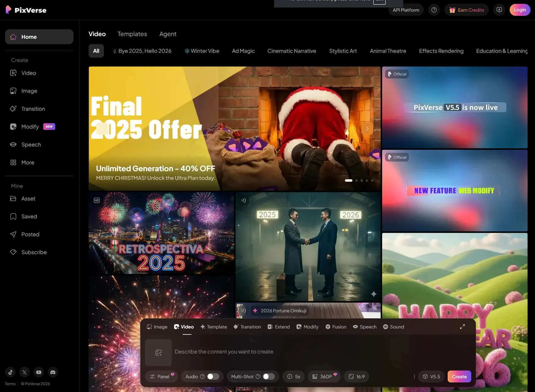Open the V5.5 model dropdown

pyautogui.click(x=431, y=377)
